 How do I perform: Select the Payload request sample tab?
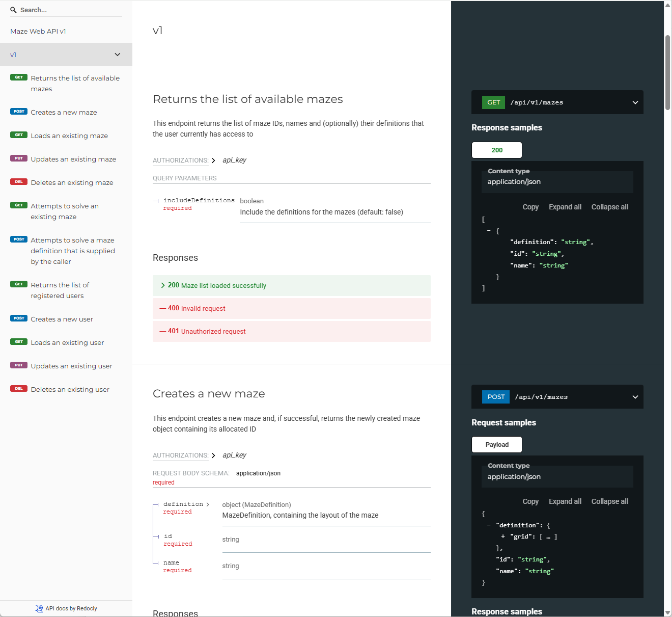point(496,445)
